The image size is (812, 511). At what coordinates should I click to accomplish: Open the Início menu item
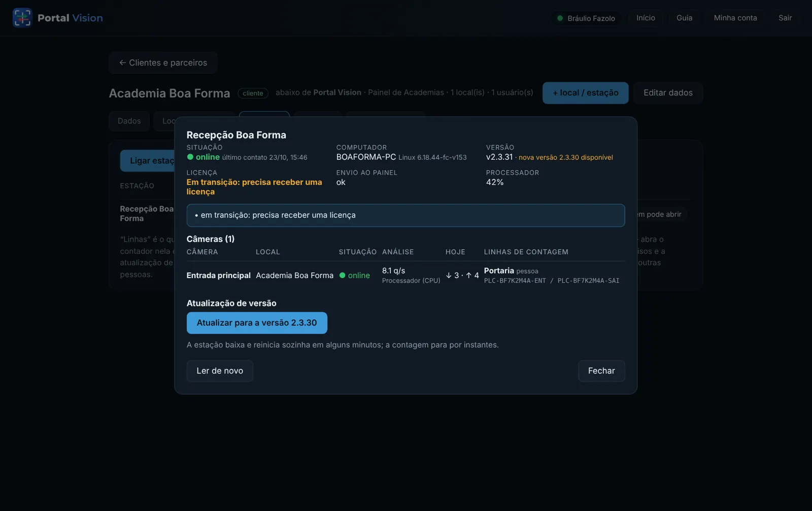coord(646,18)
